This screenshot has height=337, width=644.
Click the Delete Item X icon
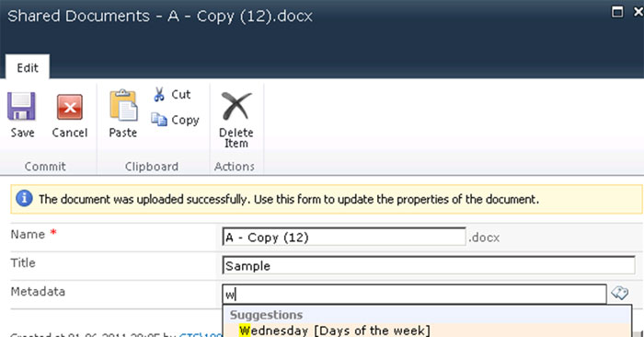236,106
